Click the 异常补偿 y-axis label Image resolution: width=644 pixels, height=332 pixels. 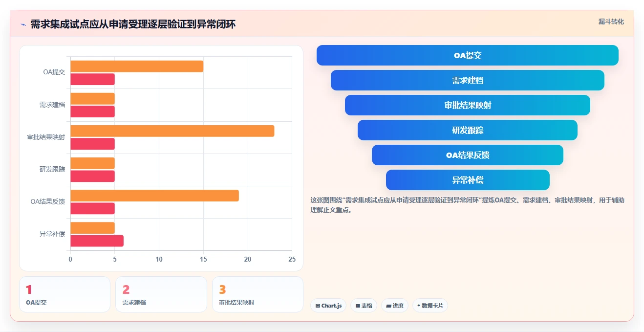coord(52,234)
